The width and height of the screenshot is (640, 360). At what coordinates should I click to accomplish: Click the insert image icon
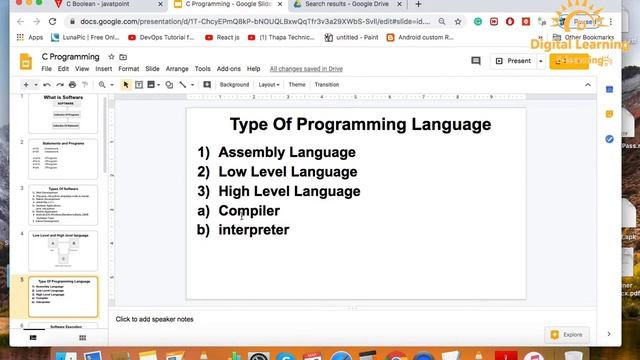click(151, 85)
